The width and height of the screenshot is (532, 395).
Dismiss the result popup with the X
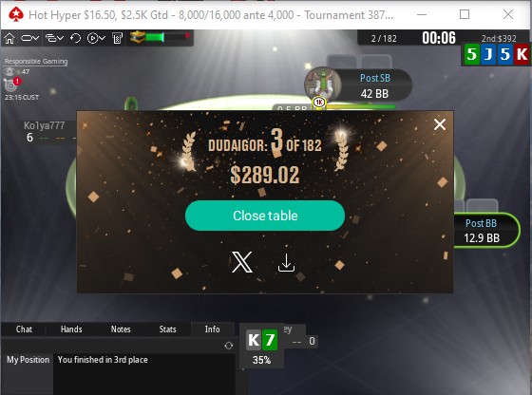tap(440, 124)
